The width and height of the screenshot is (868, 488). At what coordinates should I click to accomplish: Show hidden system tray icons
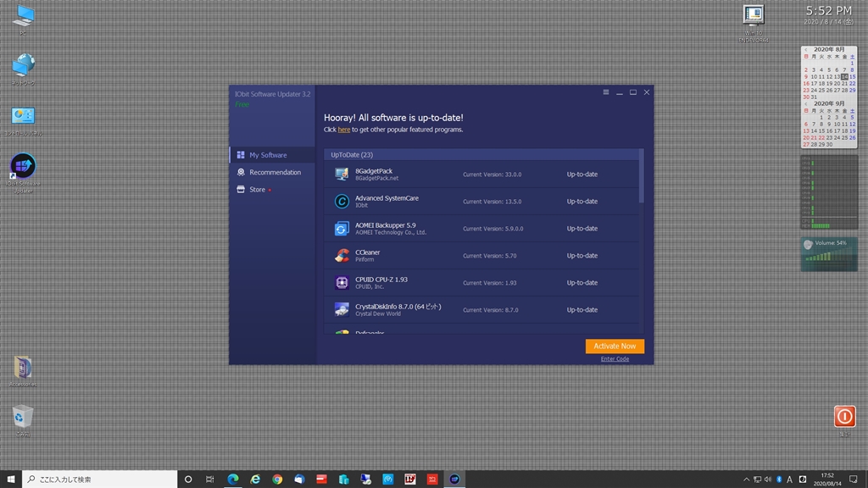[746, 480]
